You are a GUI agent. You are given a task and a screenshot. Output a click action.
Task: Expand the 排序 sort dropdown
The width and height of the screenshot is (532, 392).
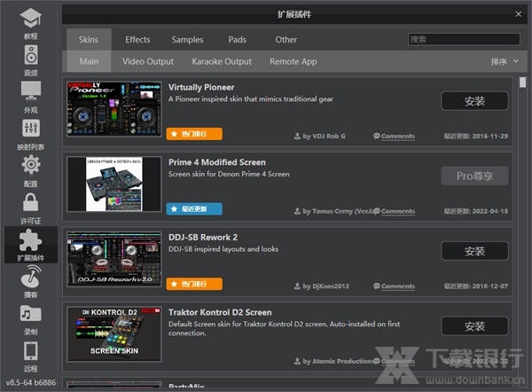pos(505,61)
